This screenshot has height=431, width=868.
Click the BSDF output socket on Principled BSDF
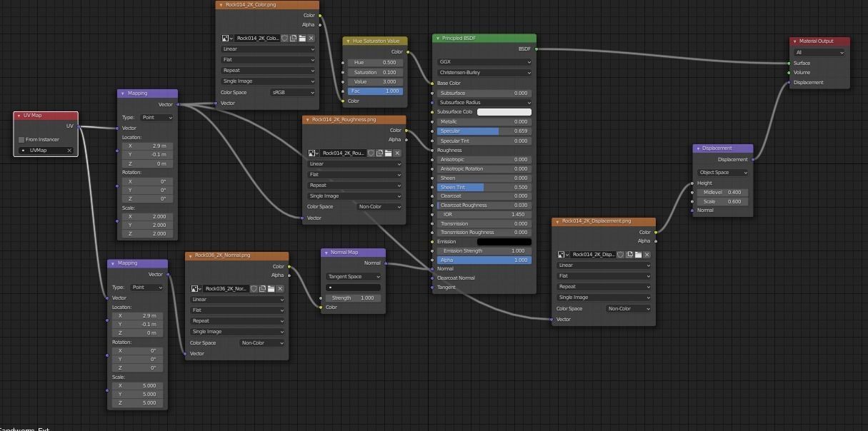[536, 49]
